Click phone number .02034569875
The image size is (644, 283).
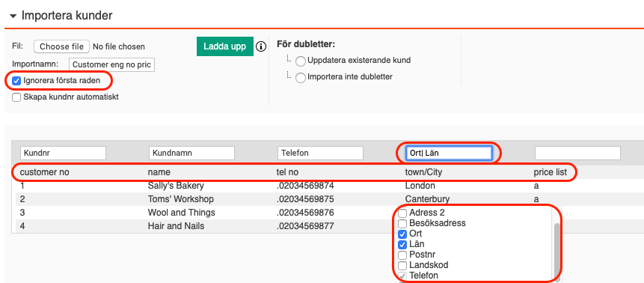[305, 199]
